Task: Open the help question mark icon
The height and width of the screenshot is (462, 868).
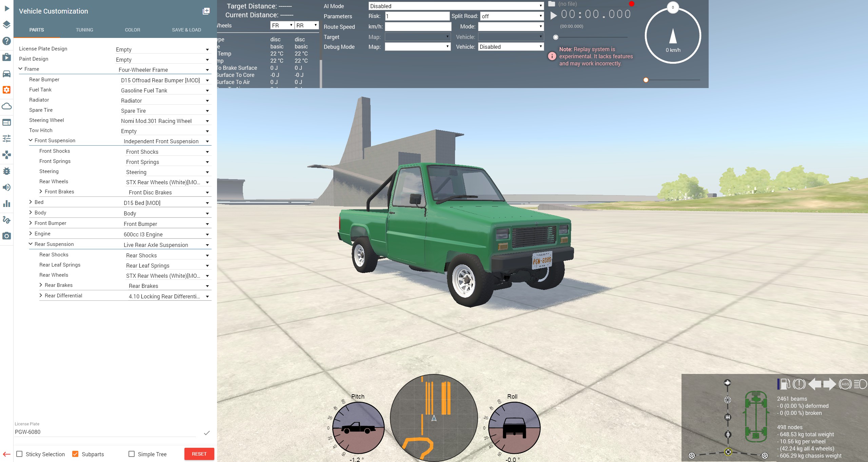Action: (6, 41)
